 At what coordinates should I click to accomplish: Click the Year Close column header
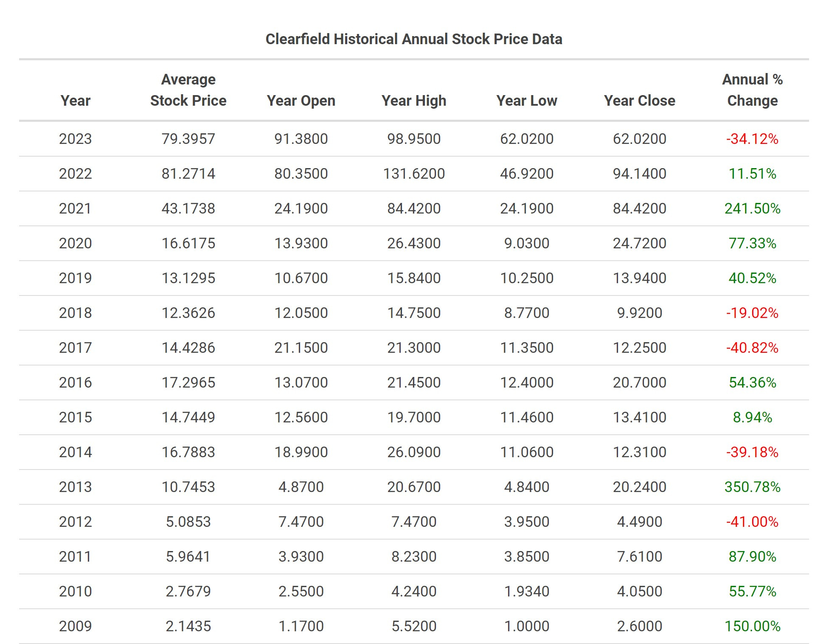[639, 101]
